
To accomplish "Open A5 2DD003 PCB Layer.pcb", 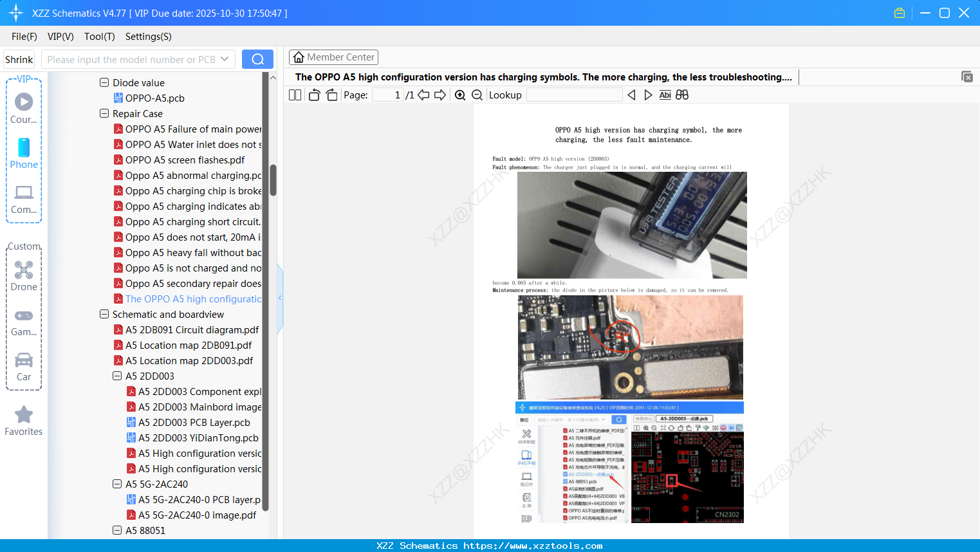I will (194, 423).
